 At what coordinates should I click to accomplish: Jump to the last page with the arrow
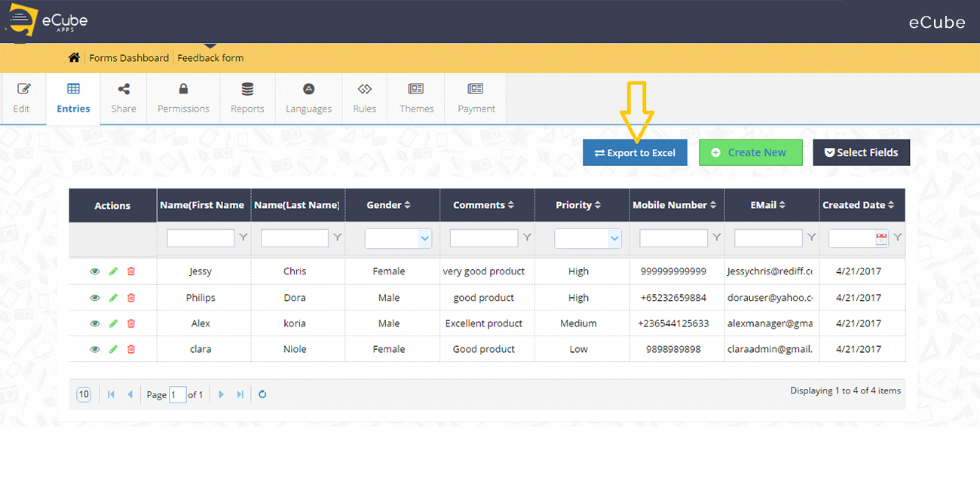pos(240,394)
